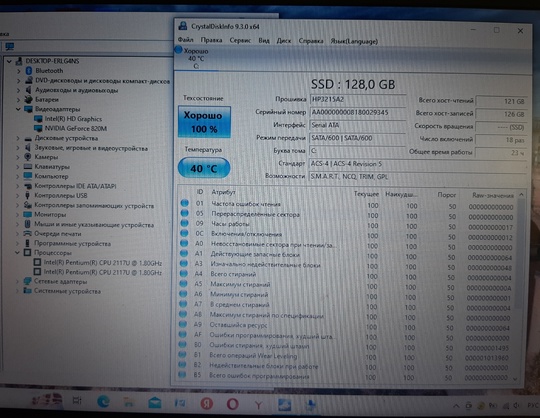540x418 pixels.
Task: Collapse the Видеоадаптеры node in Device Manager
Action: (18, 109)
